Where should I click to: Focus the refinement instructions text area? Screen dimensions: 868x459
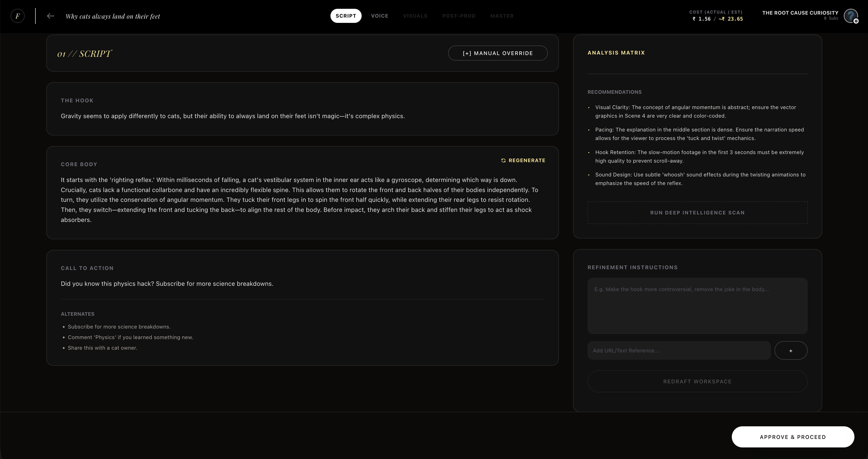tap(697, 306)
